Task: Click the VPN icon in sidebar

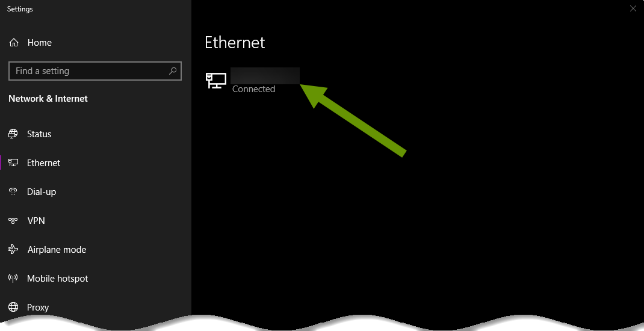Action: (13, 221)
